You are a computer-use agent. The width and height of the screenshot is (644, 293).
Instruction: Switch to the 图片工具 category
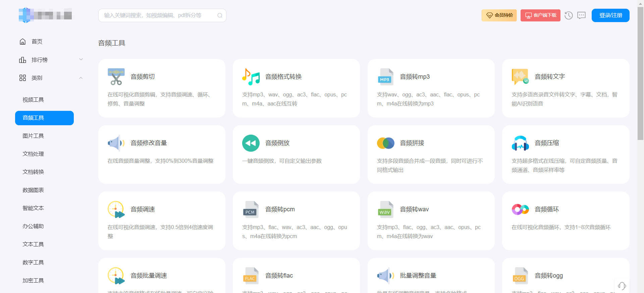[33, 136]
